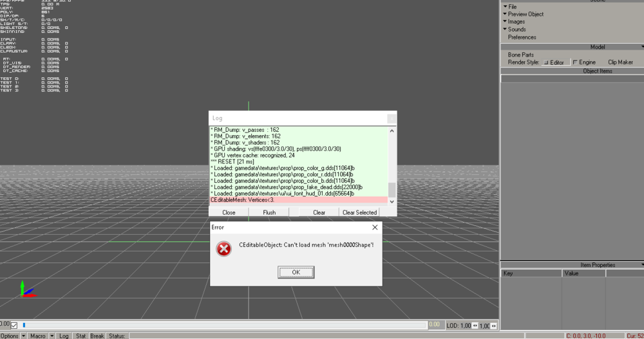The width and height of the screenshot is (644, 339).
Task: Expand the Sounds section
Action: coord(516,30)
